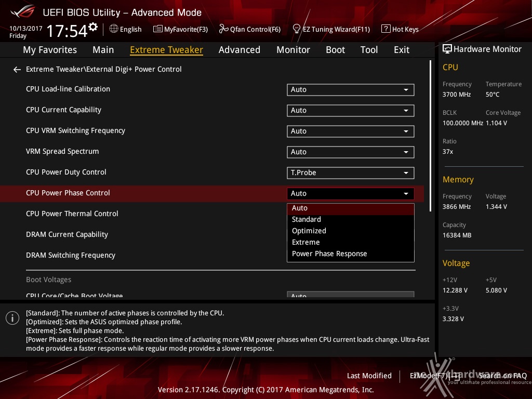Open the CPU VRM Switching Frequency dropdown
532x399 pixels.
tap(351, 131)
